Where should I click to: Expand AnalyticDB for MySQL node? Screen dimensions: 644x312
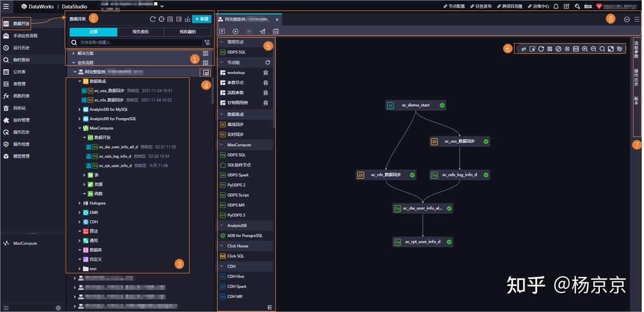coord(80,109)
